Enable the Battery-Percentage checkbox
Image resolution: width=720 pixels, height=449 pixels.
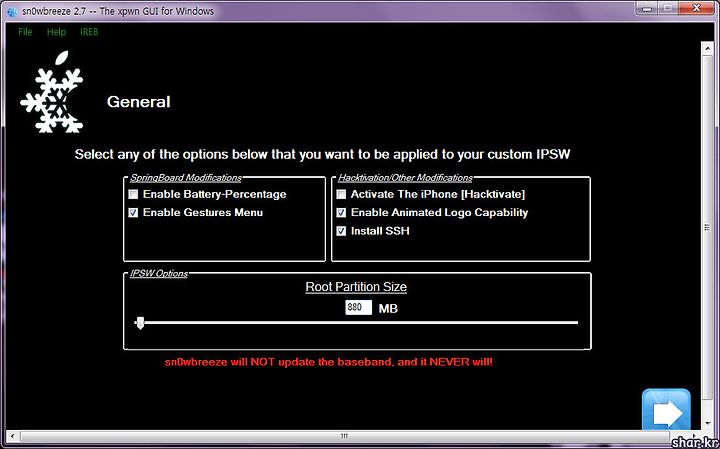133,194
